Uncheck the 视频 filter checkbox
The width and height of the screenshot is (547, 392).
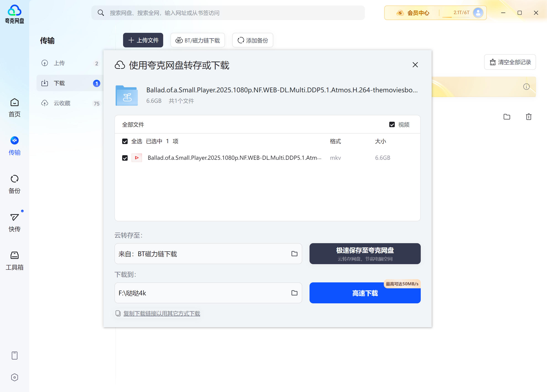(392, 124)
